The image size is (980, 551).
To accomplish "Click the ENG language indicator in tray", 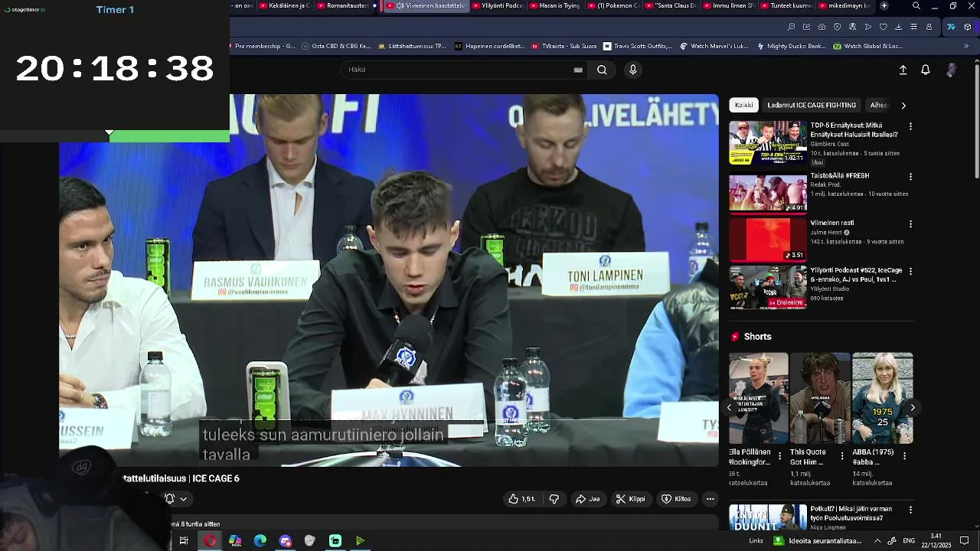I will click(x=909, y=541).
